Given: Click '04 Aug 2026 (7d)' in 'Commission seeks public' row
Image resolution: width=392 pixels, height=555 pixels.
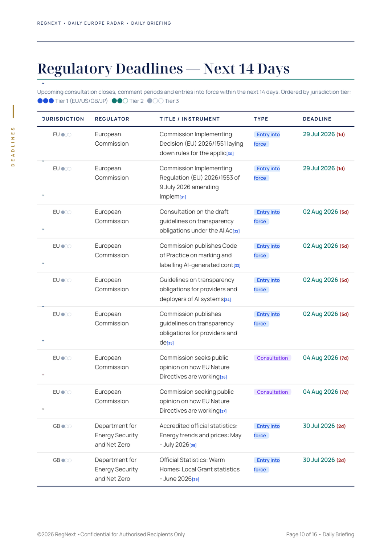Looking at the screenshot, I should pyautogui.click(x=326, y=358).
